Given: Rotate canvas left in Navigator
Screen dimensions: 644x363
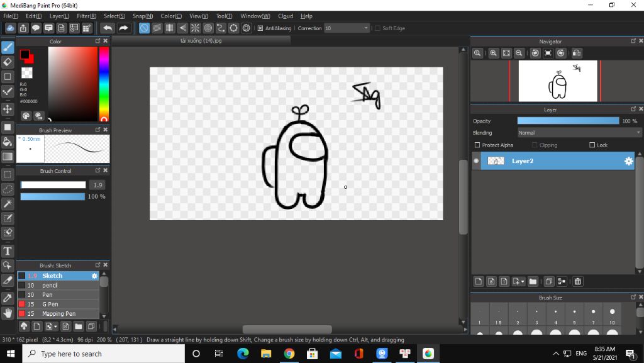Looking at the screenshot, I should (535, 53).
